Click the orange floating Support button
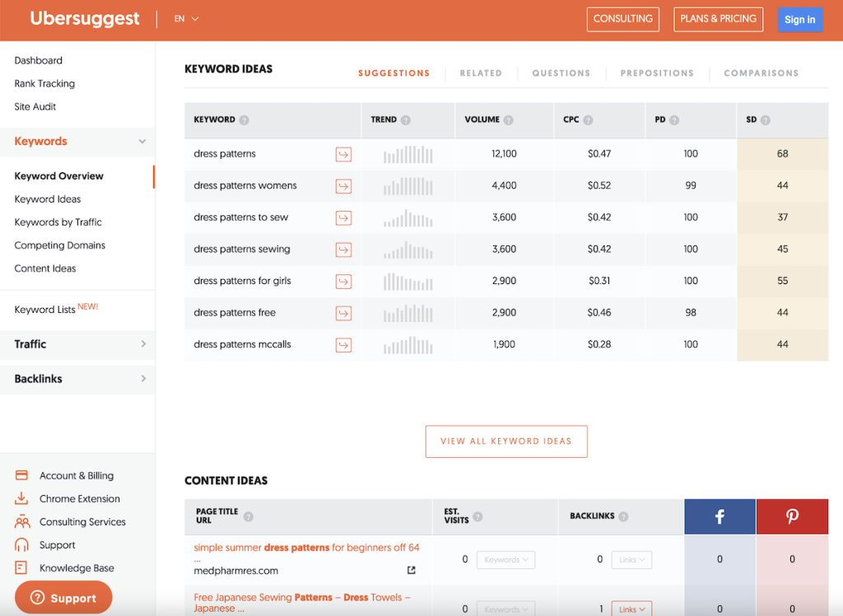 coord(63,598)
